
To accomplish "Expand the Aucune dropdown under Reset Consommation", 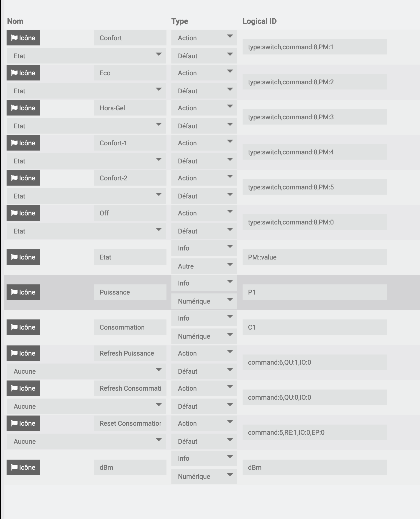I will tap(86, 441).
